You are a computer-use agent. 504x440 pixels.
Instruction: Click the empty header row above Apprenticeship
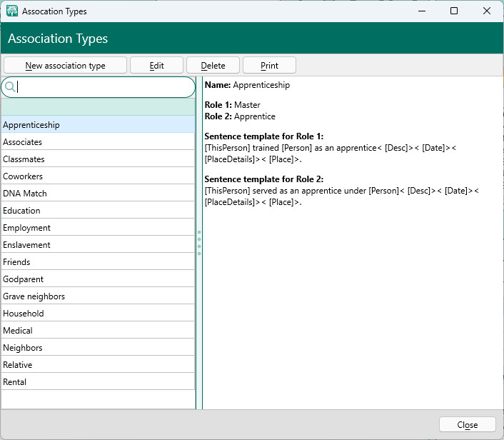(x=98, y=107)
